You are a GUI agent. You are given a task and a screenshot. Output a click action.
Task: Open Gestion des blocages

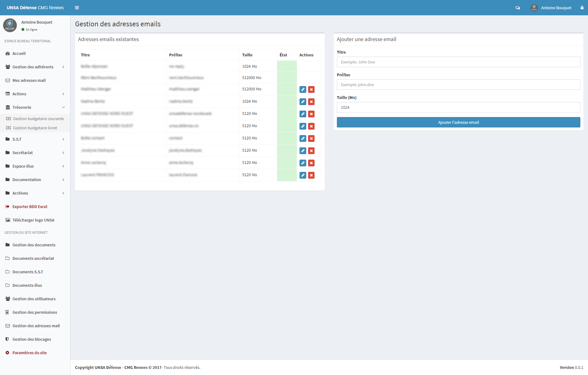pos(35,339)
